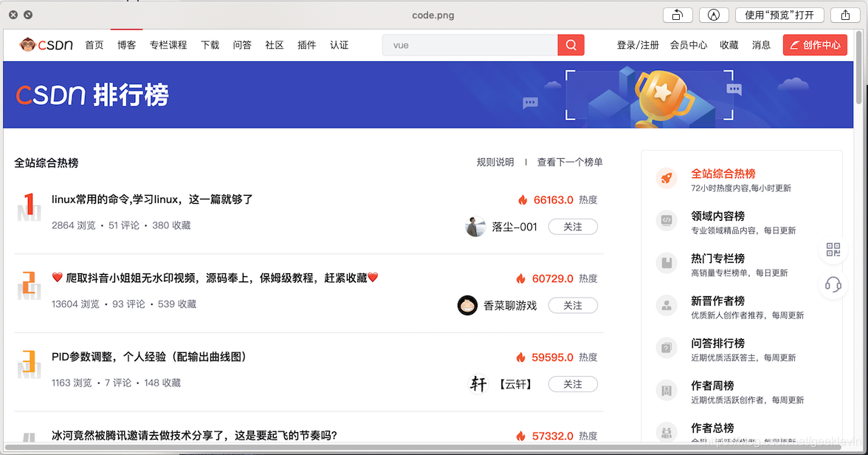This screenshot has height=455, width=868.
Task: Select 问答排行榜 in sidebar
Action: click(717, 343)
